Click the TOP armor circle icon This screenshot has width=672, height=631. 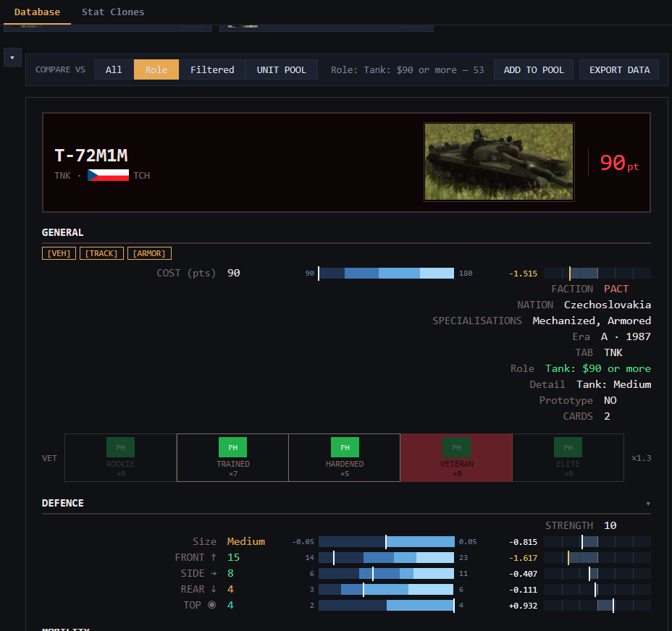click(211, 605)
